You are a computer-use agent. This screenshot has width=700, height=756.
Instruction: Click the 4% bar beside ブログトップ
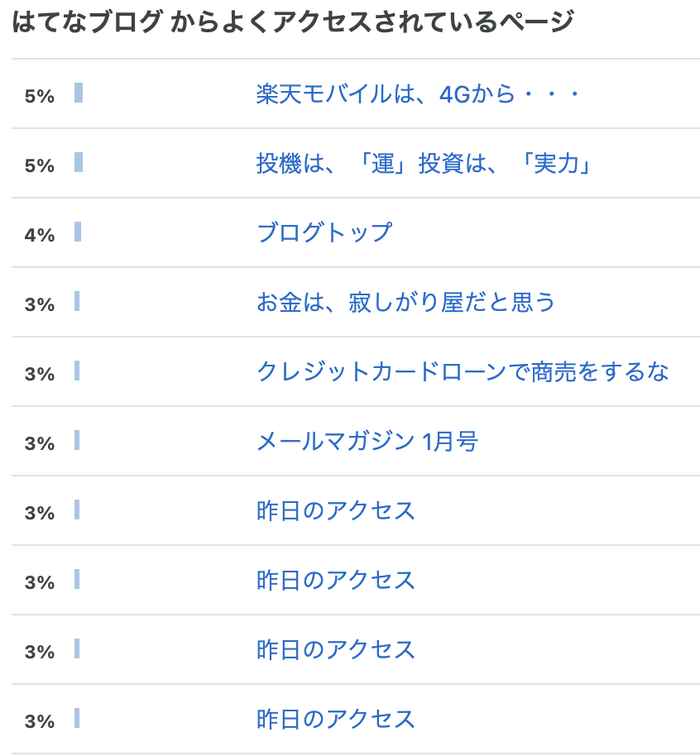pyautogui.click(x=78, y=232)
